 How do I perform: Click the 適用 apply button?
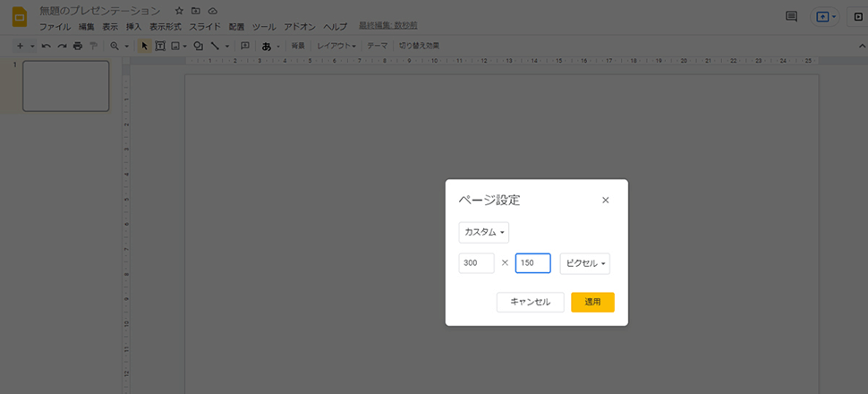point(593,302)
